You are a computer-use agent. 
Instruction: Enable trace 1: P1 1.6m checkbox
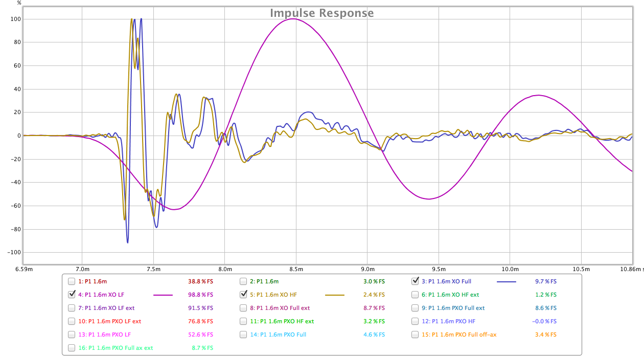point(72,281)
